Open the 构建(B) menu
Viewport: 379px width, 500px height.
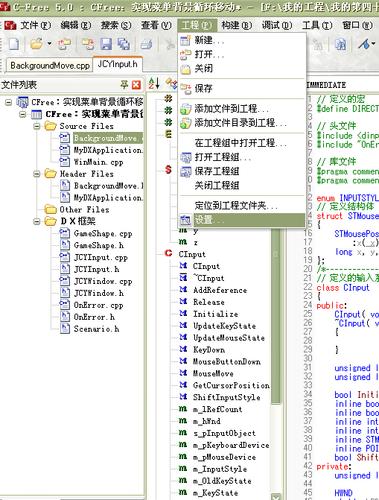click(x=236, y=25)
